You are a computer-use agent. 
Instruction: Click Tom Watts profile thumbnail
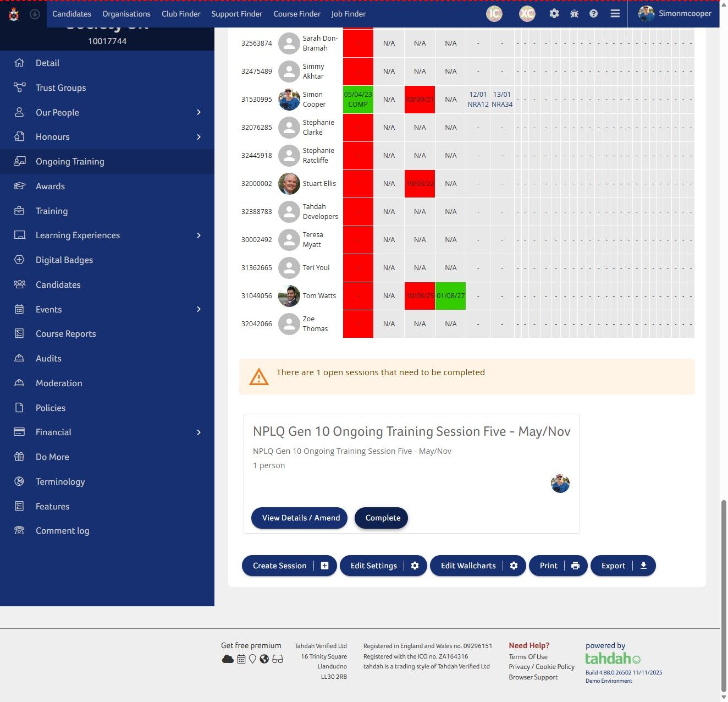click(x=289, y=295)
